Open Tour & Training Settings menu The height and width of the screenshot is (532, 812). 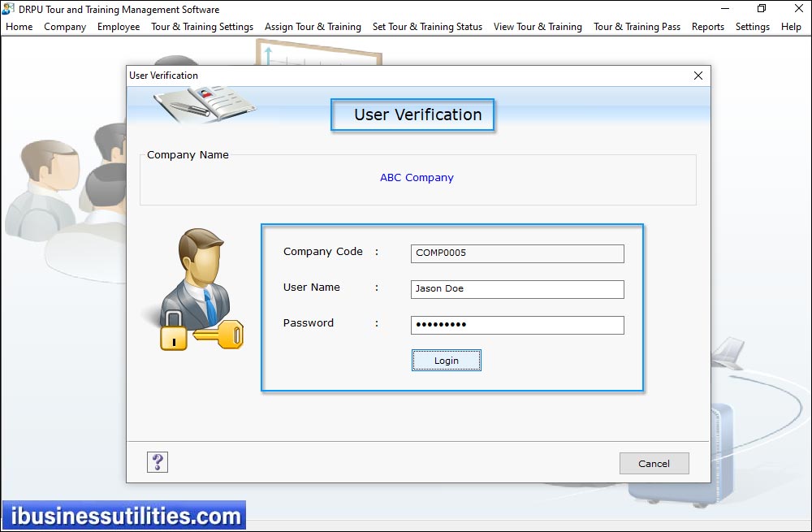click(202, 27)
